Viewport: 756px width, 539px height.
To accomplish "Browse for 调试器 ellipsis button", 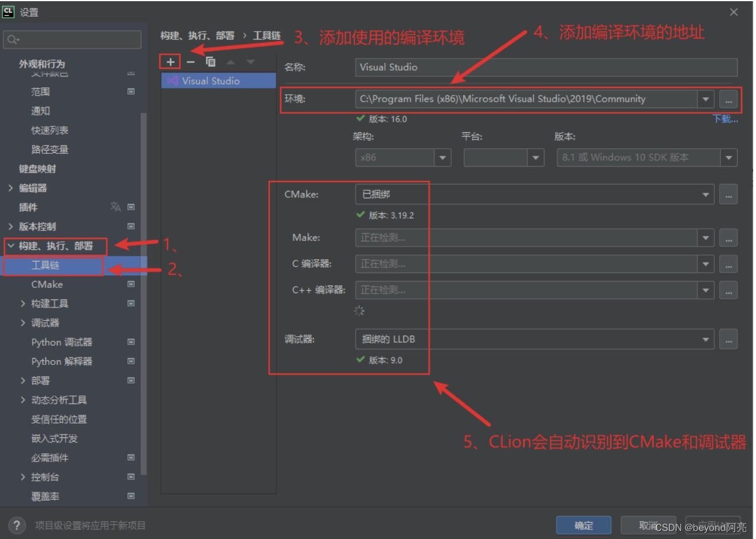I will [x=728, y=340].
